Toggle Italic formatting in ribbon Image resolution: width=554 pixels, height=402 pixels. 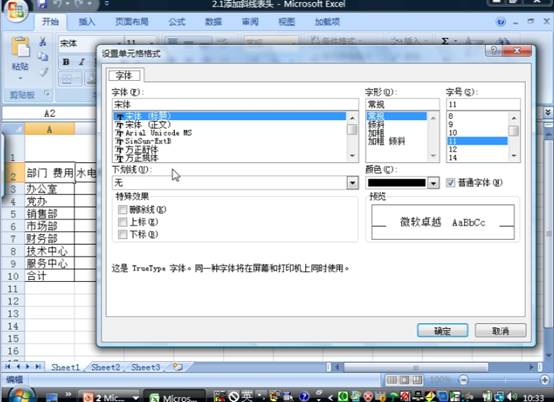click(x=82, y=62)
